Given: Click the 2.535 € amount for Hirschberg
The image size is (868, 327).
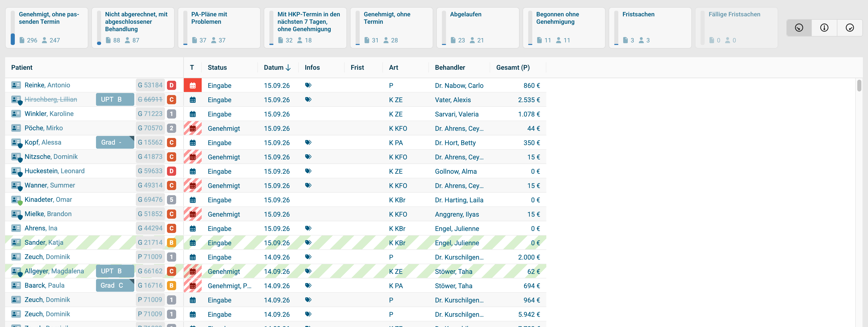Looking at the screenshot, I should (x=529, y=100).
